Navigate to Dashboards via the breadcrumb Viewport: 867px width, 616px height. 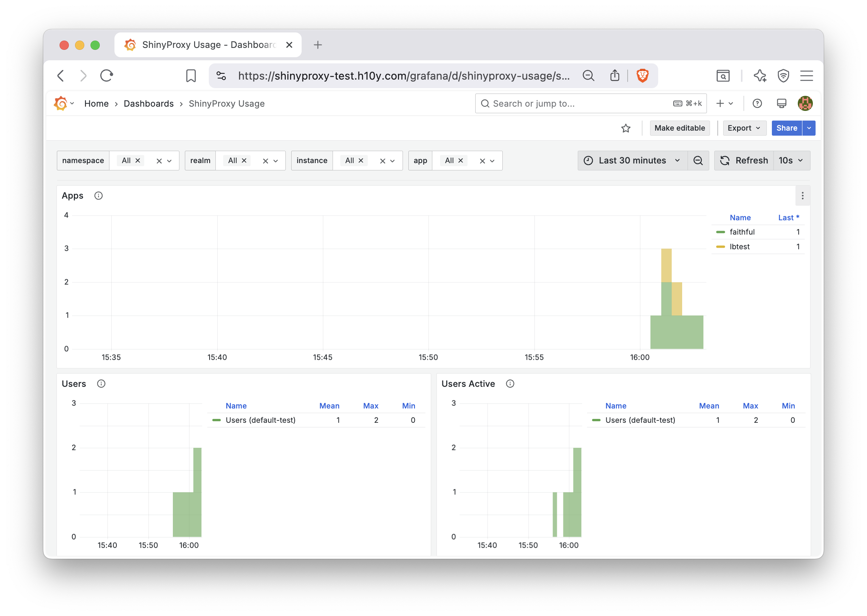tap(148, 103)
